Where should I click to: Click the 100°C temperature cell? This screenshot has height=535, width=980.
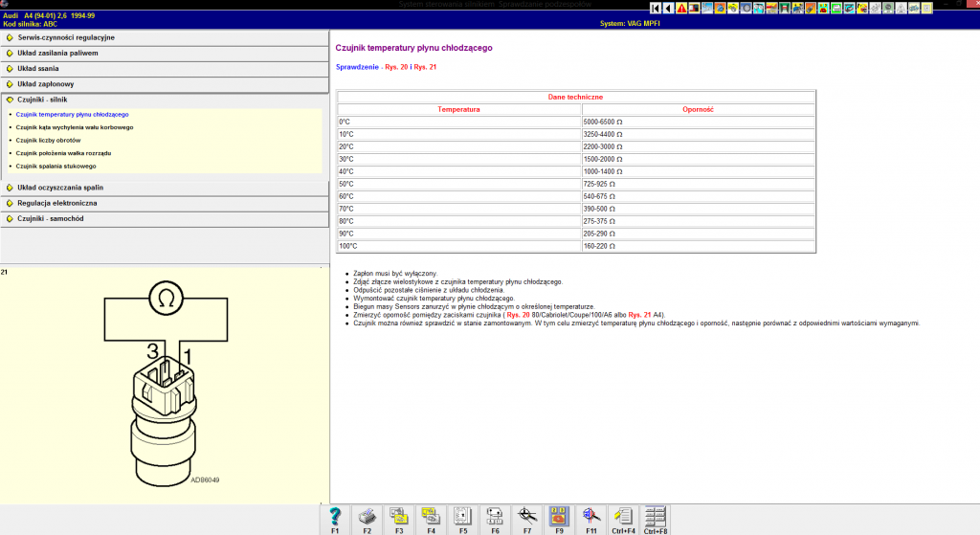pos(459,246)
